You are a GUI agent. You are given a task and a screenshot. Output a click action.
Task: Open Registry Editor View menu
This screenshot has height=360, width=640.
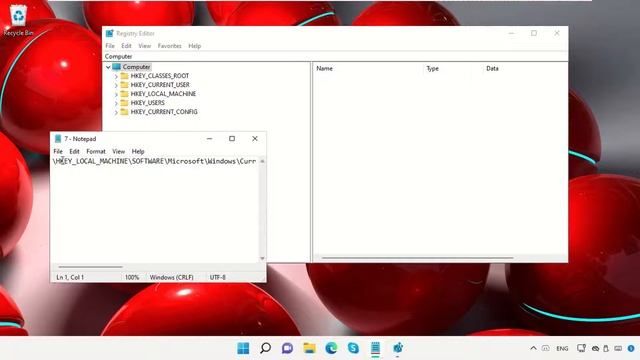click(x=144, y=46)
